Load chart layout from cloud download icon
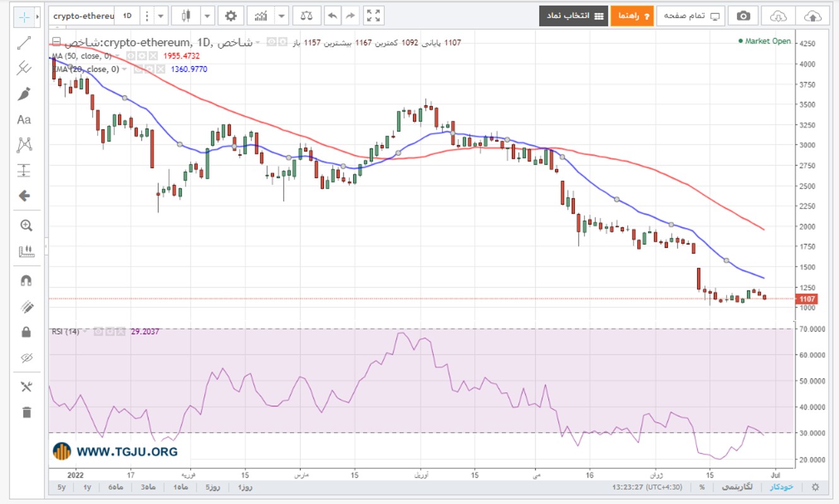839x504 pixels. pos(779,16)
